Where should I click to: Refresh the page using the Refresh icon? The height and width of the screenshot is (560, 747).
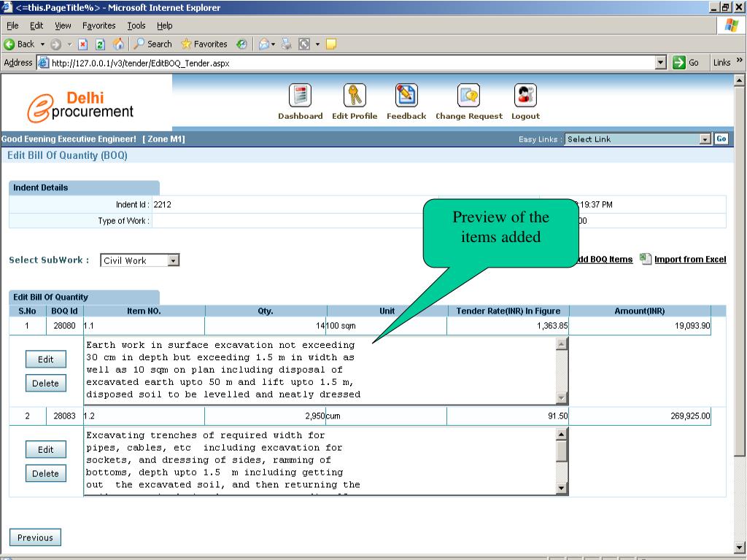tap(100, 44)
